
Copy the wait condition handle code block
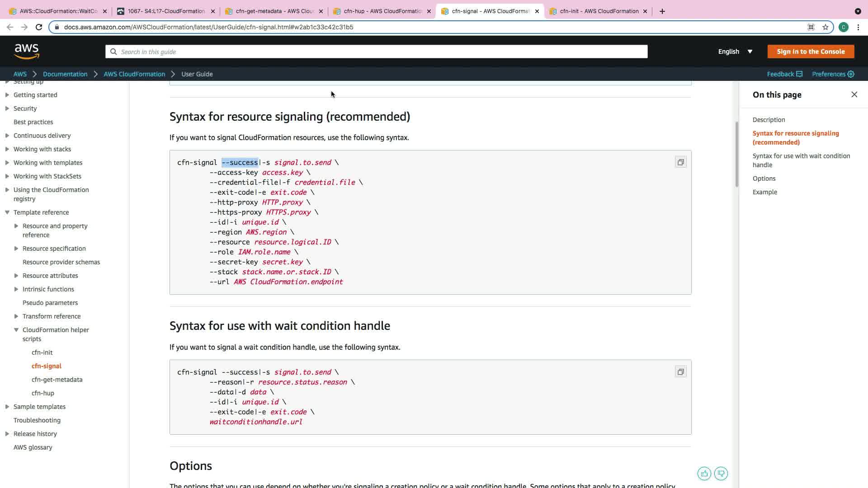[x=680, y=372]
